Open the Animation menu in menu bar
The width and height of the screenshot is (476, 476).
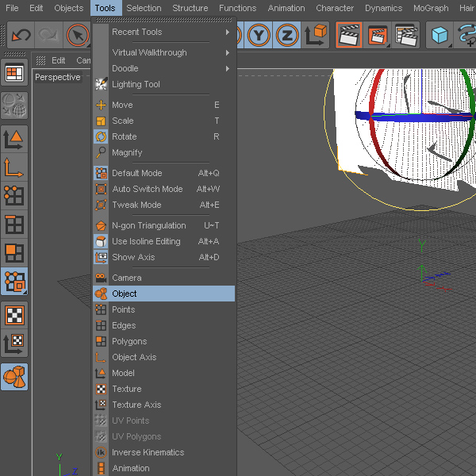[x=286, y=8]
